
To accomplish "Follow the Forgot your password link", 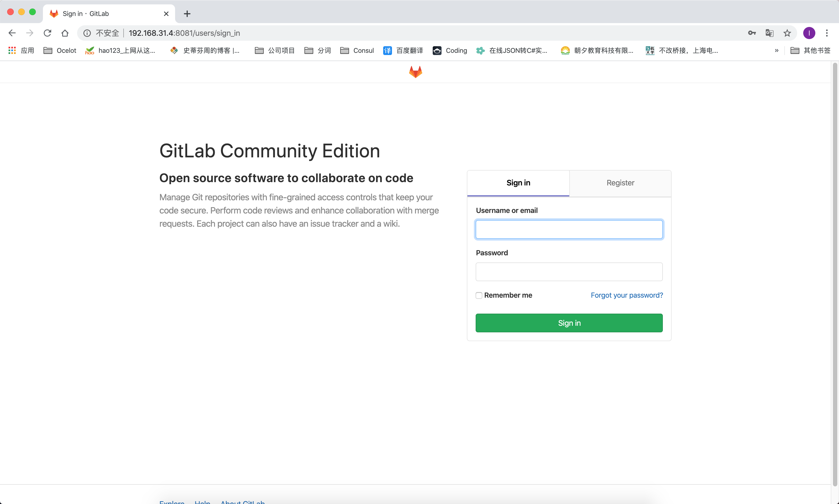I will [626, 295].
